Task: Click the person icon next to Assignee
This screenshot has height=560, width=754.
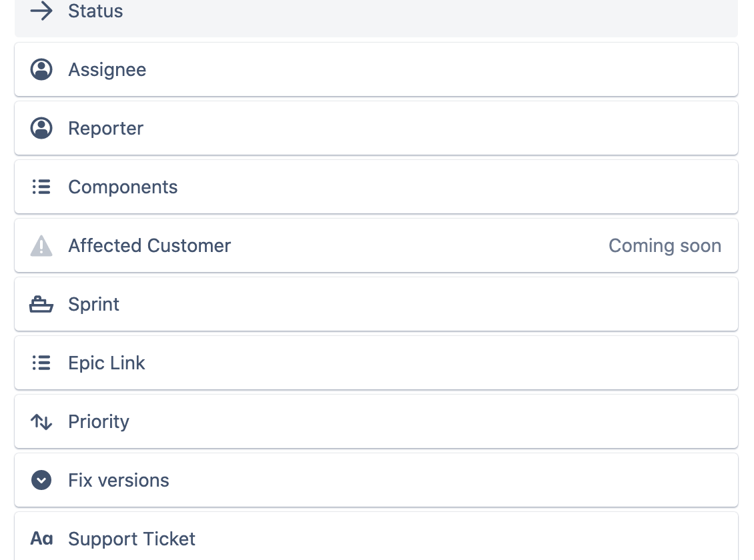Action: click(41, 70)
